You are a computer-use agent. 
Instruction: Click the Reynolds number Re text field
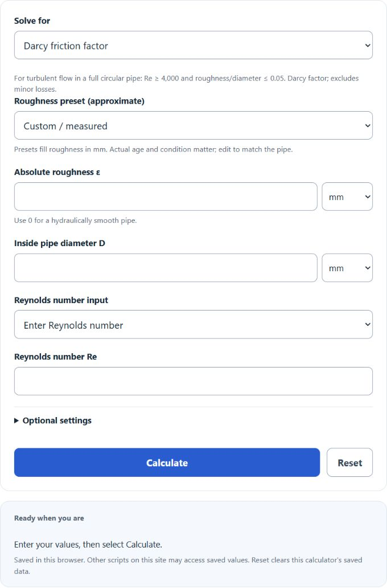pyautogui.click(x=193, y=381)
